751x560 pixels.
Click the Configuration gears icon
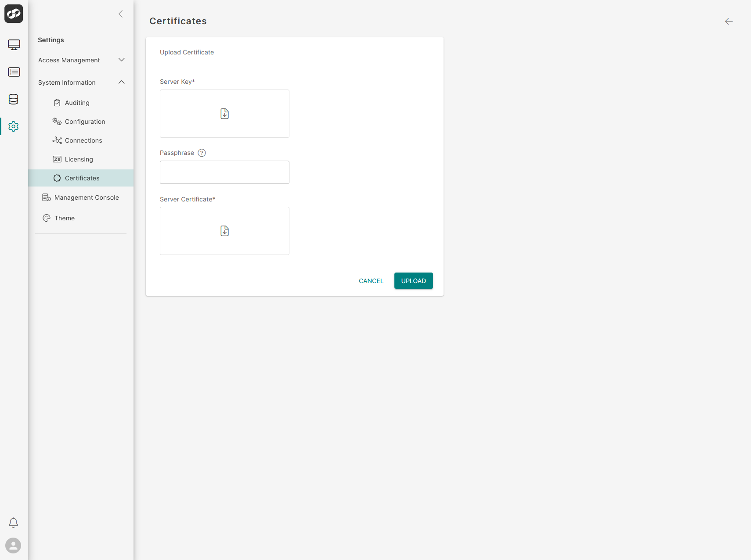click(57, 122)
